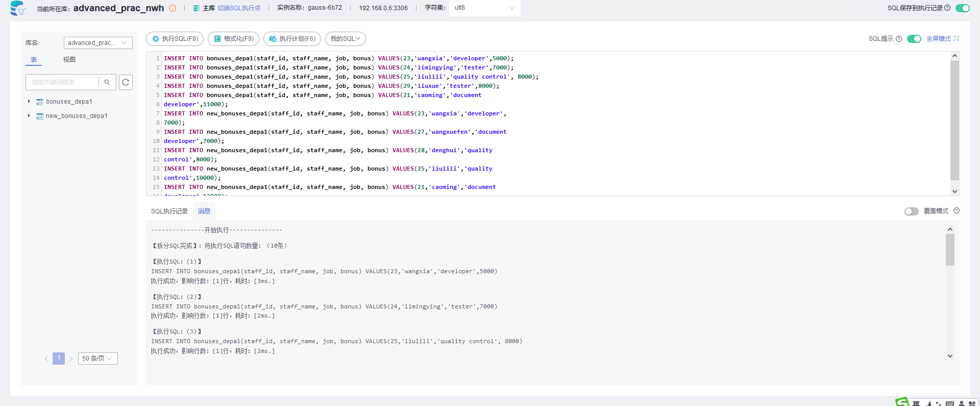
Task: Go to the previous page arrow
Action: (x=46, y=359)
